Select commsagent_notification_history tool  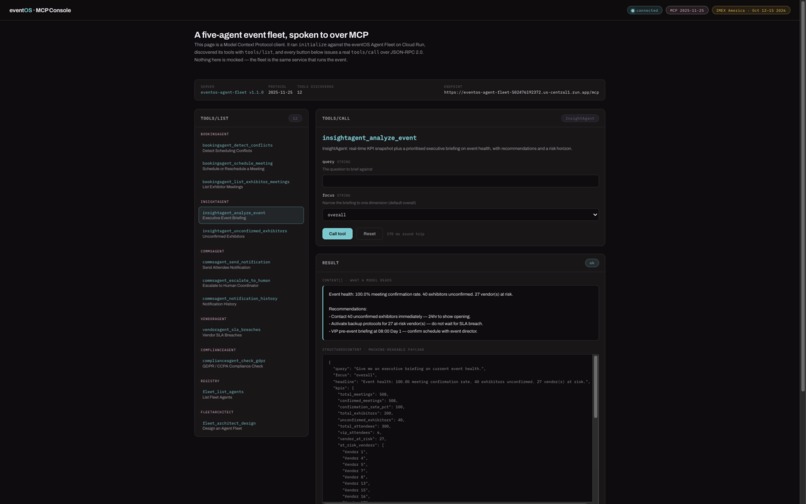(x=251, y=301)
